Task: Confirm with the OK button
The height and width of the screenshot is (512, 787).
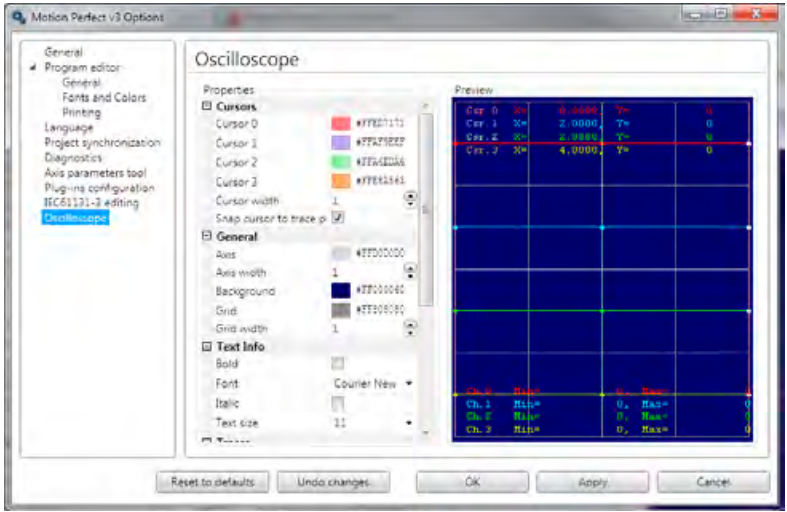Action: [x=472, y=482]
